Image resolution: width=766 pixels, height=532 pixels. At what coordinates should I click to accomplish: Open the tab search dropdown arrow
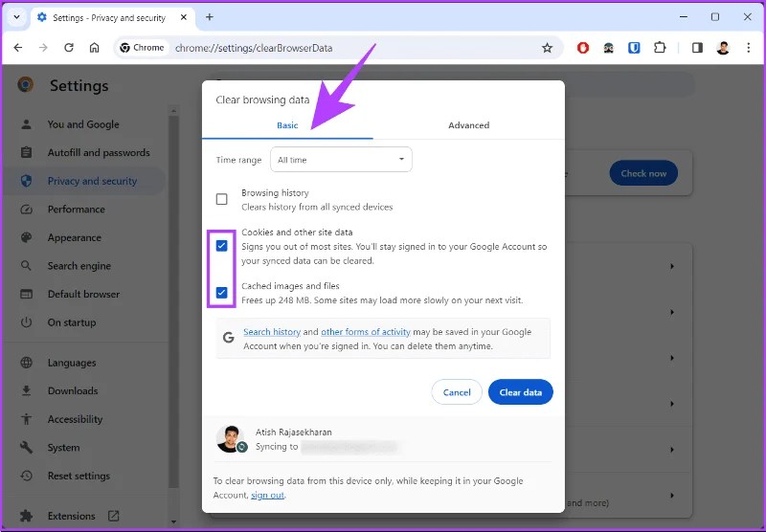click(x=16, y=17)
